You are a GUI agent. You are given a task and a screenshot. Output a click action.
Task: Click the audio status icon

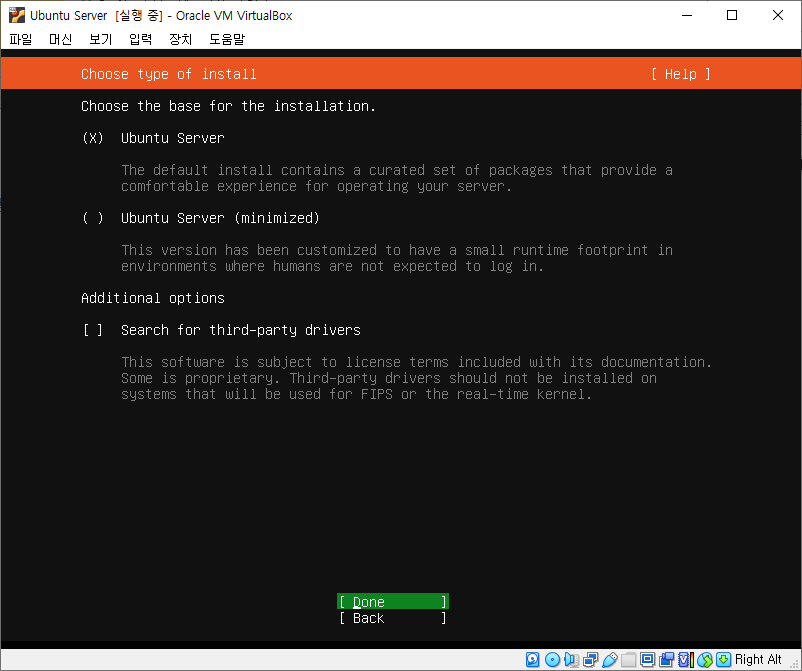point(571,660)
